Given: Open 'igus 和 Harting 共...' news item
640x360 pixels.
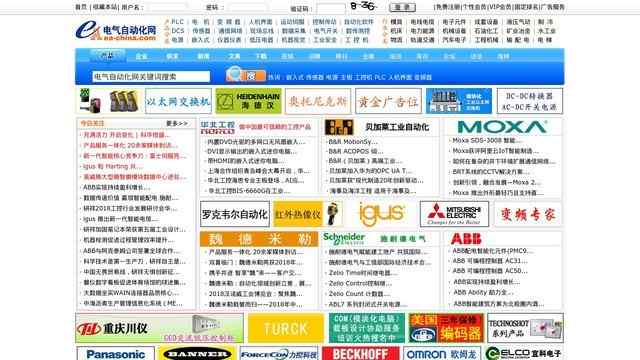Looking at the screenshot, I should coord(113,166).
